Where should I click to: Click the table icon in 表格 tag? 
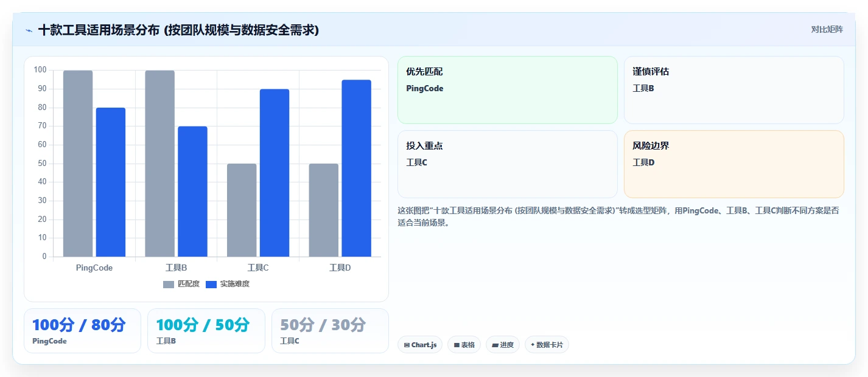(457, 345)
